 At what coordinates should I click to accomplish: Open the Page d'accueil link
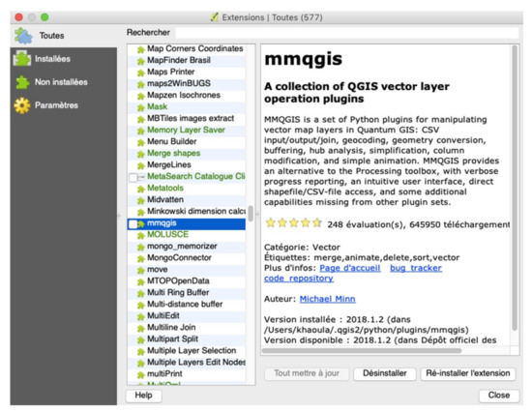350,268
